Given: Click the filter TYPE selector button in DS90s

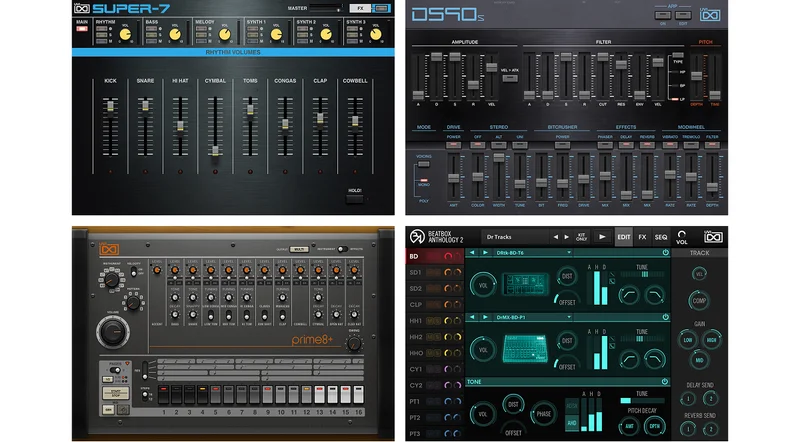Looking at the screenshot, I should [x=678, y=55].
